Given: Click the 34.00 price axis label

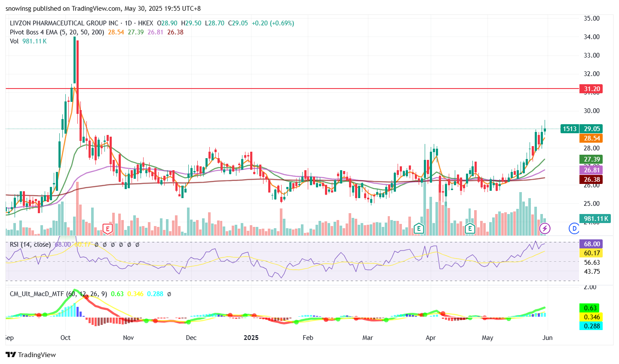Looking at the screenshot, I should [591, 37].
